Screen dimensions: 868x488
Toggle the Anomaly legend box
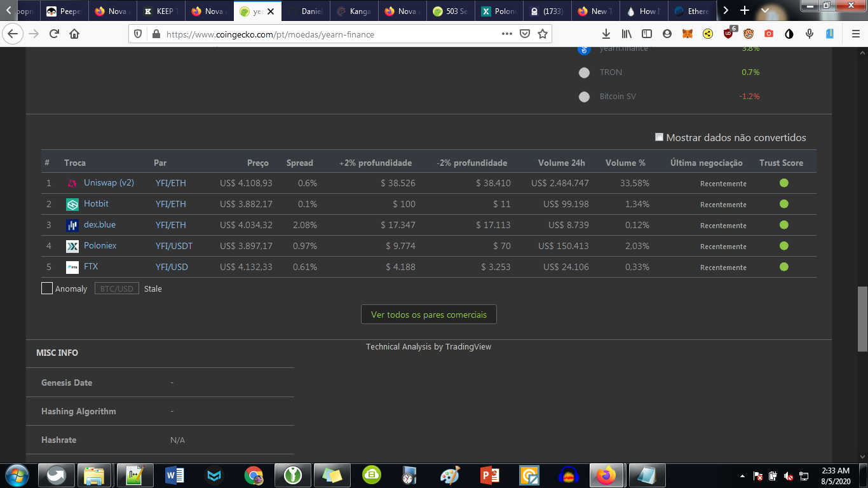point(47,288)
